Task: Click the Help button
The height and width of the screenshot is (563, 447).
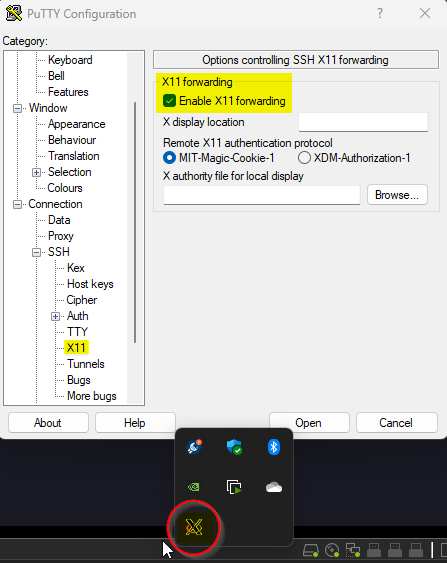Action: [x=135, y=423]
